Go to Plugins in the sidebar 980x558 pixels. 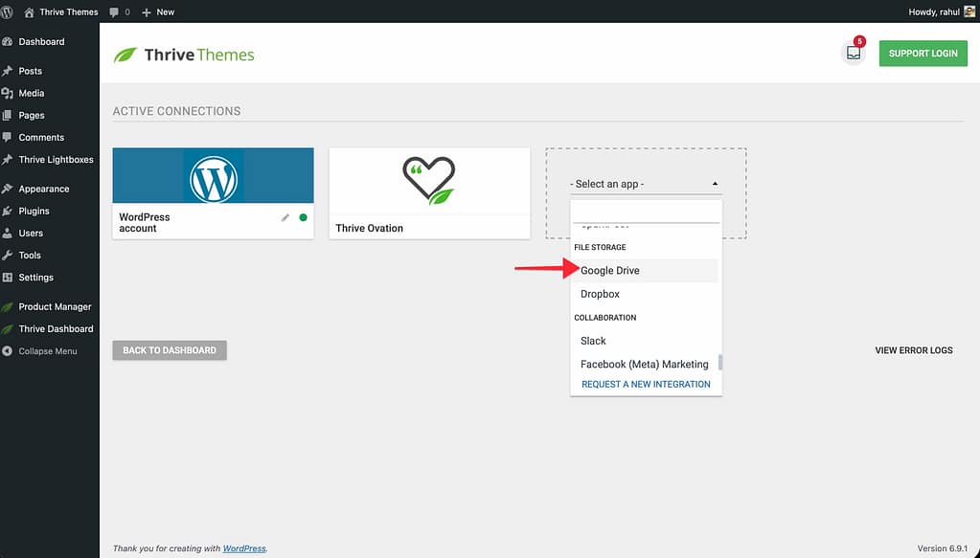[x=34, y=211]
